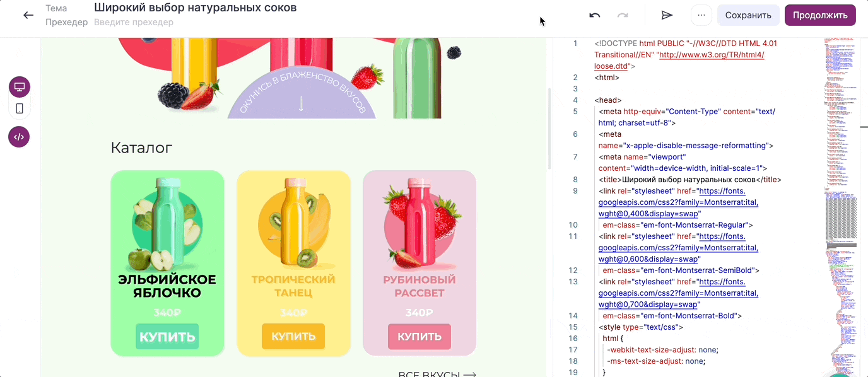Click the preview pane vertical scrollbar

click(549, 129)
